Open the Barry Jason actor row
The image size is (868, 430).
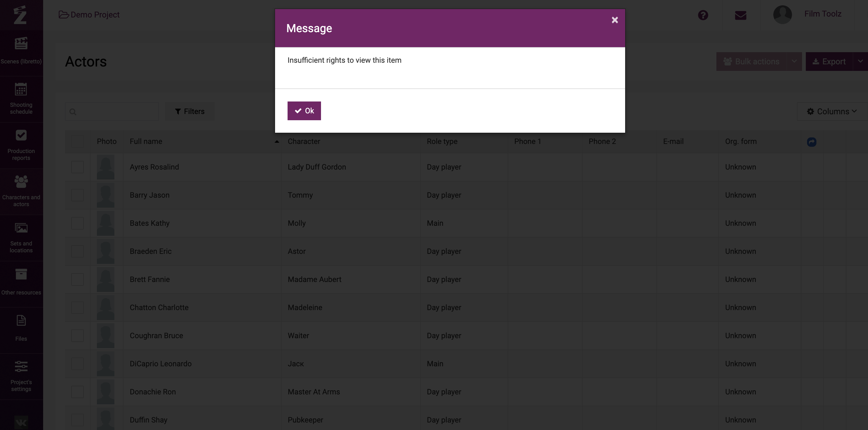pos(466,195)
